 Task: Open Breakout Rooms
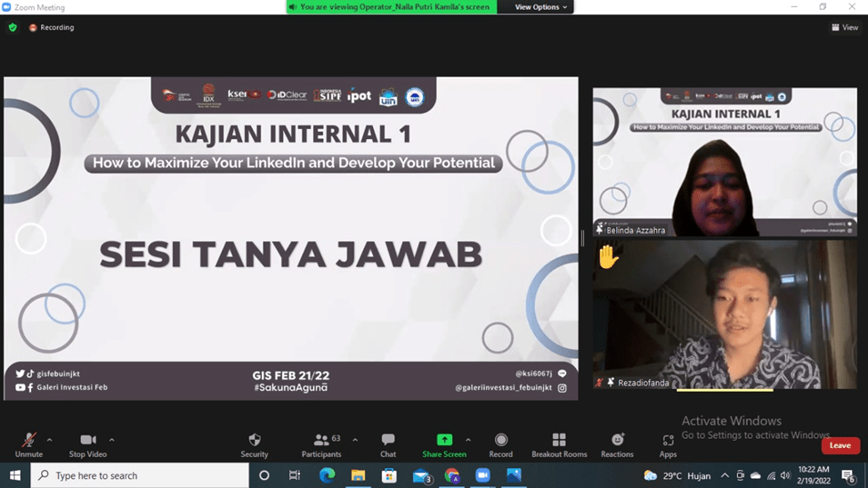559,441
